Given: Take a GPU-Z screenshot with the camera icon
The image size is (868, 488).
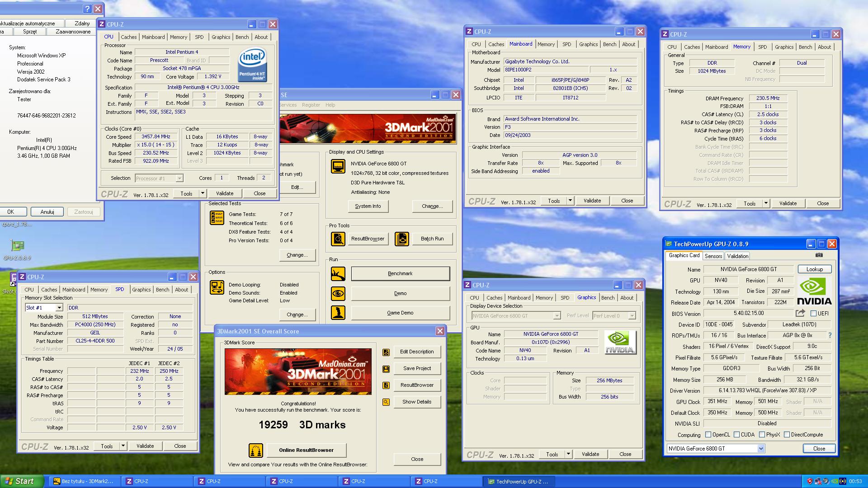Looking at the screenshot, I should (x=819, y=255).
